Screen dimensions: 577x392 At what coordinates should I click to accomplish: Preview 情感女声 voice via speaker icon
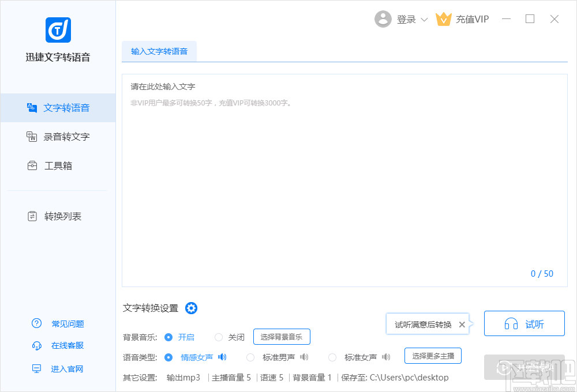pos(222,357)
